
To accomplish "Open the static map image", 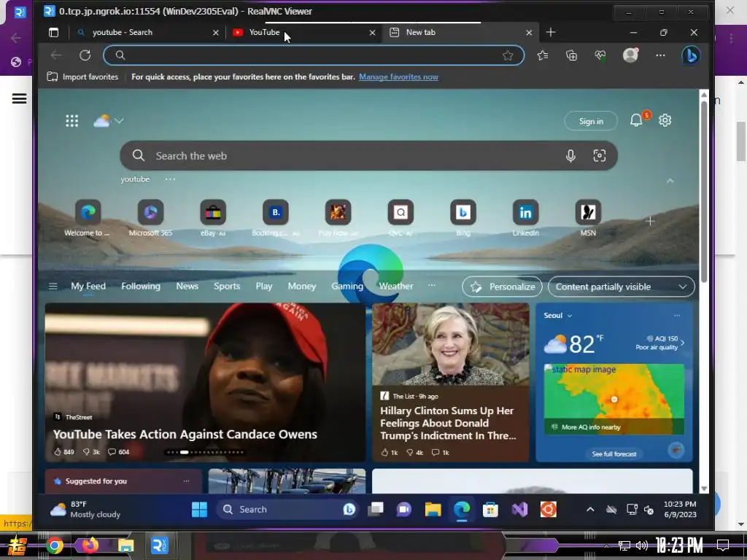I will [614, 399].
